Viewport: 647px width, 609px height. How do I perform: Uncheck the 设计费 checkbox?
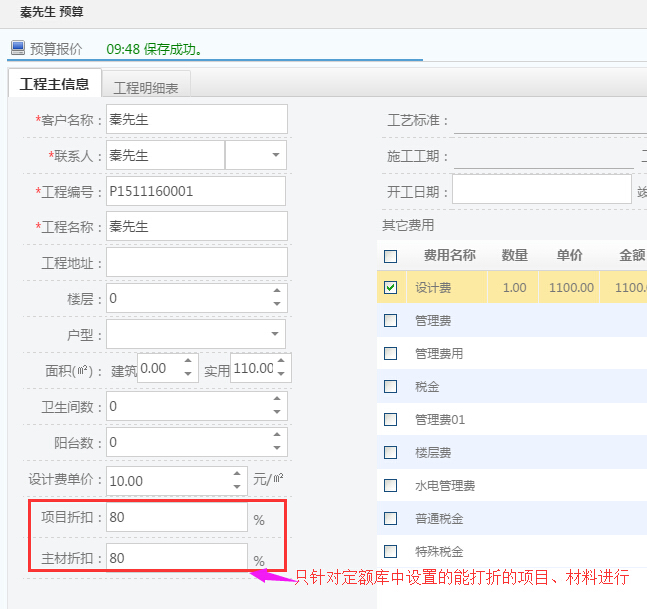click(391, 288)
